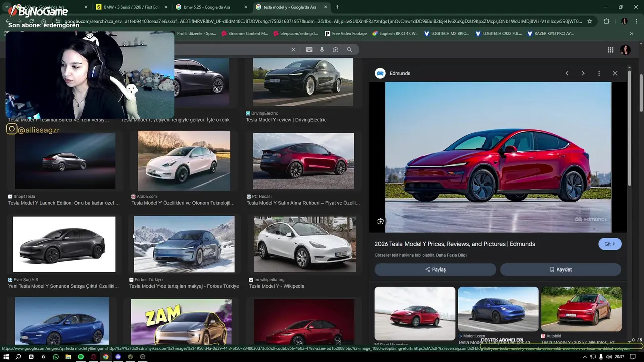644x362 pixels.
Task: Switch to the bmw 5.25 Google tab
Action: (x=211, y=7)
